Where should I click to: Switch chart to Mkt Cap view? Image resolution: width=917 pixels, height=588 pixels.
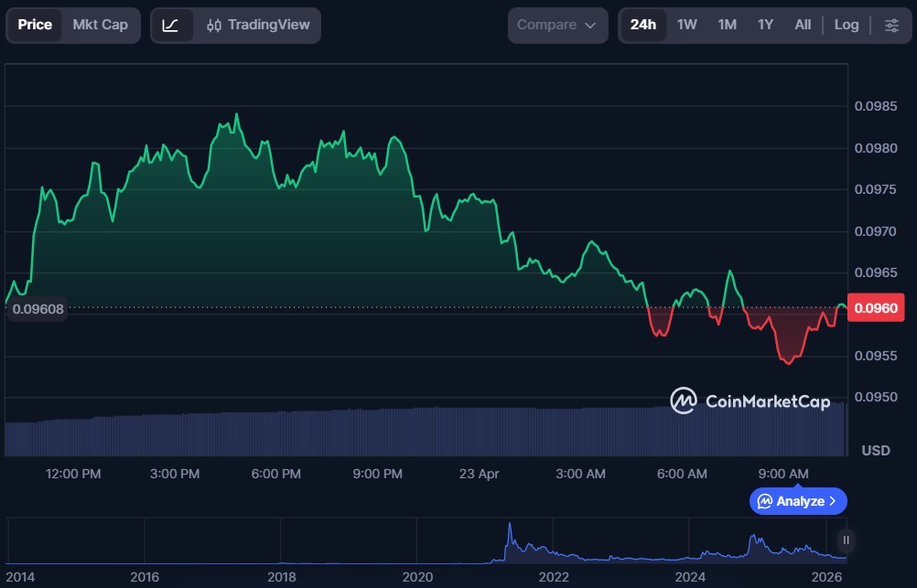[x=101, y=25]
